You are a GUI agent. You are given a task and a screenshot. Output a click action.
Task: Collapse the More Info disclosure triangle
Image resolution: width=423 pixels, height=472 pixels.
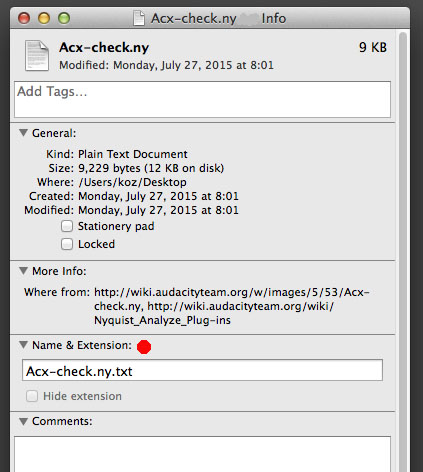23,270
